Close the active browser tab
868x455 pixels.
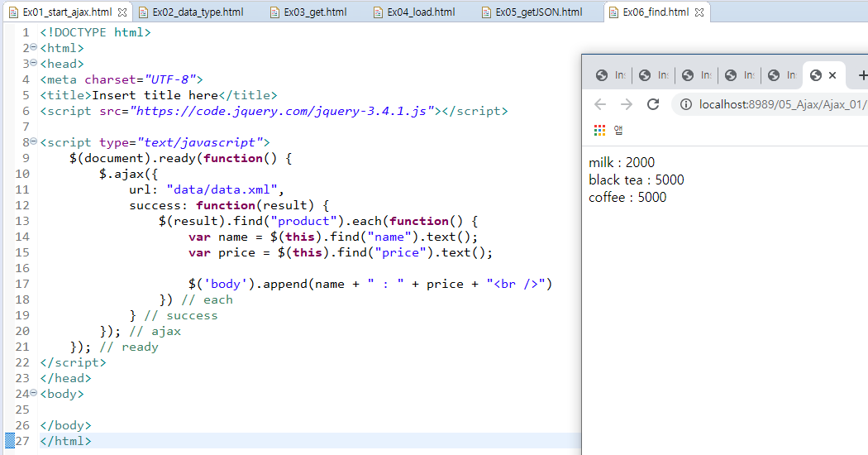(x=832, y=75)
